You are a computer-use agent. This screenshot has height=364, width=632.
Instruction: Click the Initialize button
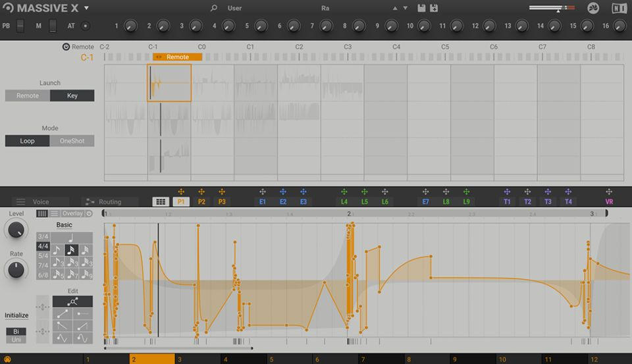pyautogui.click(x=16, y=316)
